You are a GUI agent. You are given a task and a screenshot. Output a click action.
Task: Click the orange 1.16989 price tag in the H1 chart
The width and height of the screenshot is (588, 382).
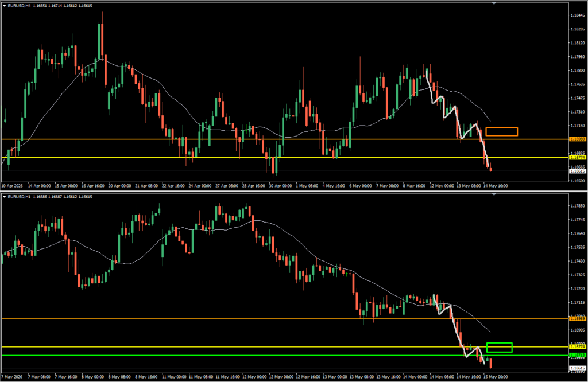coord(578,319)
